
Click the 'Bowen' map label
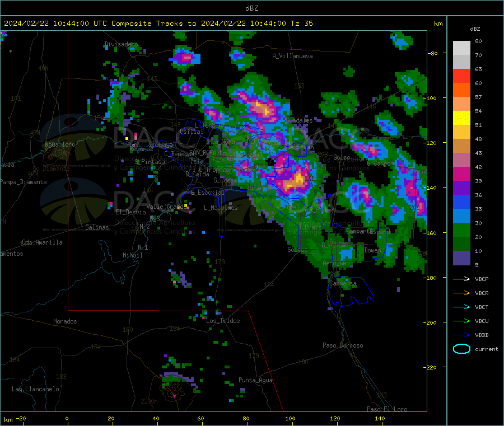pos(372,250)
